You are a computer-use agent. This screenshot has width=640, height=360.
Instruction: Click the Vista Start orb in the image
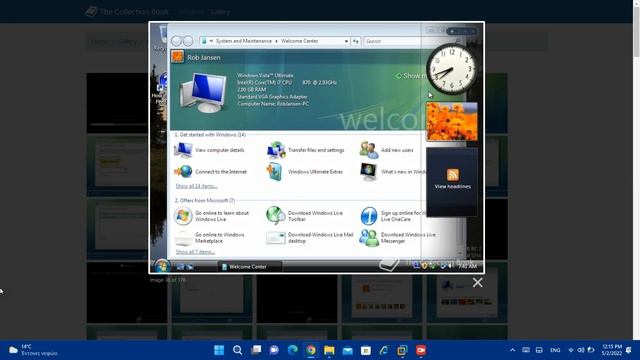pyautogui.click(x=162, y=266)
